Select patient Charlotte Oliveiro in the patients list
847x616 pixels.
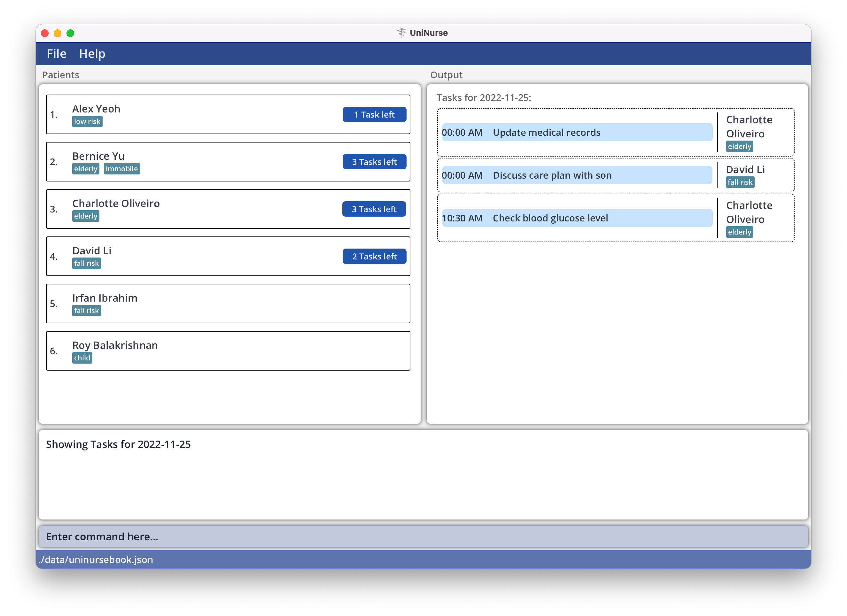click(228, 209)
